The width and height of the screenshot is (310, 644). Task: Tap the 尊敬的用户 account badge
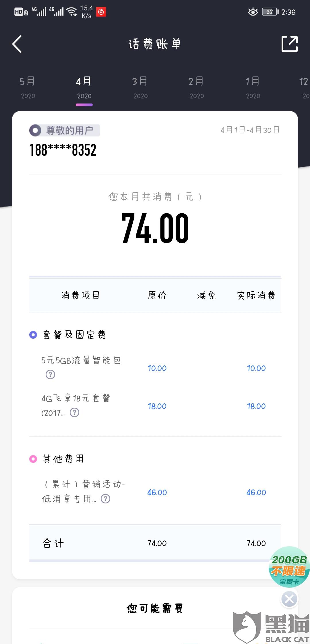tap(65, 130)
